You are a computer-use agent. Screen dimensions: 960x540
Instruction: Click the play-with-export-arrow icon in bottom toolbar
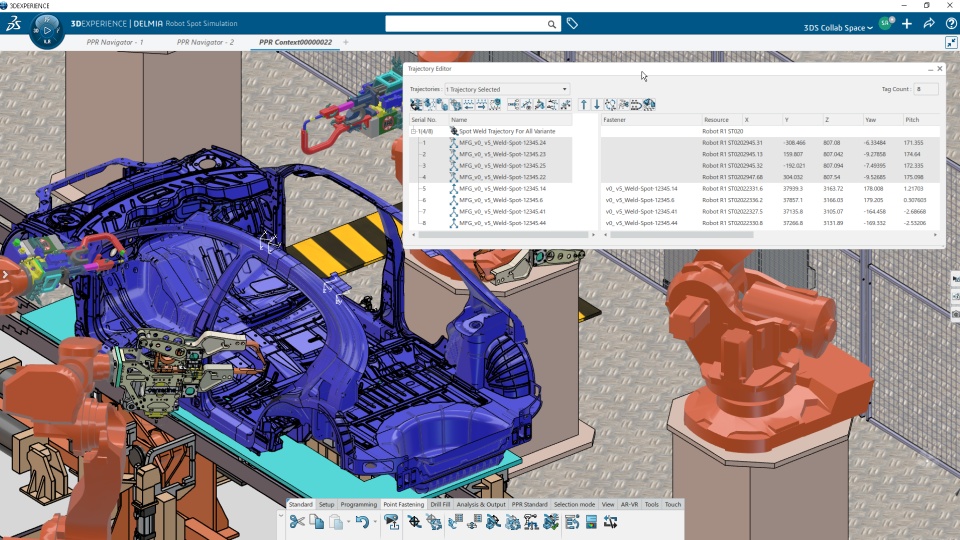[x=391, y=522]
